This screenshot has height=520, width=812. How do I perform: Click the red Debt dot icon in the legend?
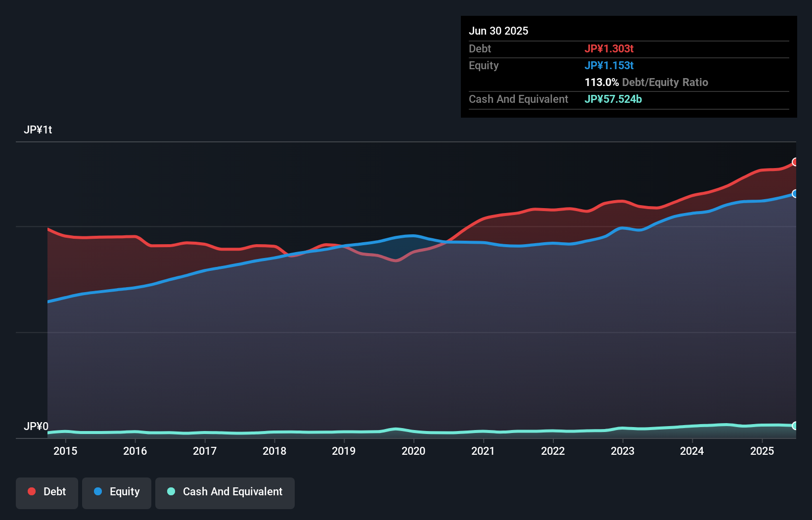tap(31, 491)
